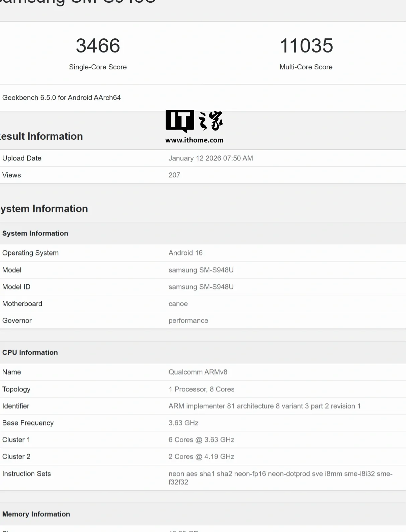Image resolution: width=406 pixels, height=532 pixels.
Task: Click the Cluster 2 value 2 Cores @ 4.19 GHz
Action: tap(201, 456)
